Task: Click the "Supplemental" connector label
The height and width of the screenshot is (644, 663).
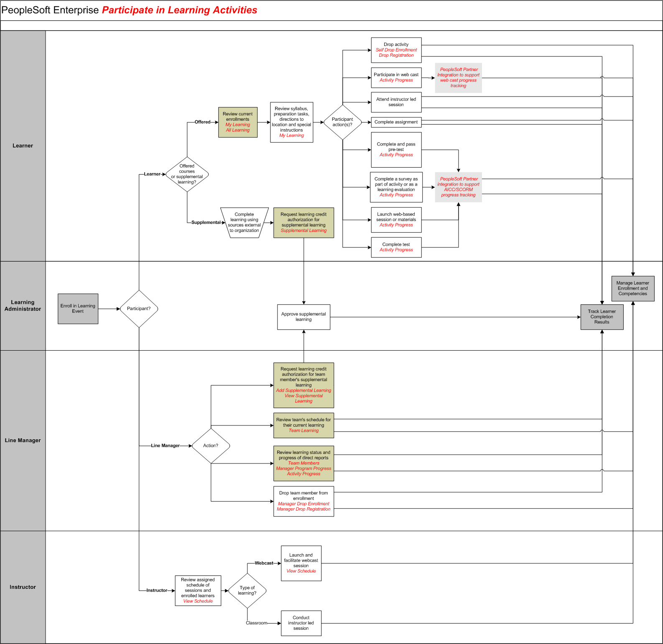Action: click(206, 222)
